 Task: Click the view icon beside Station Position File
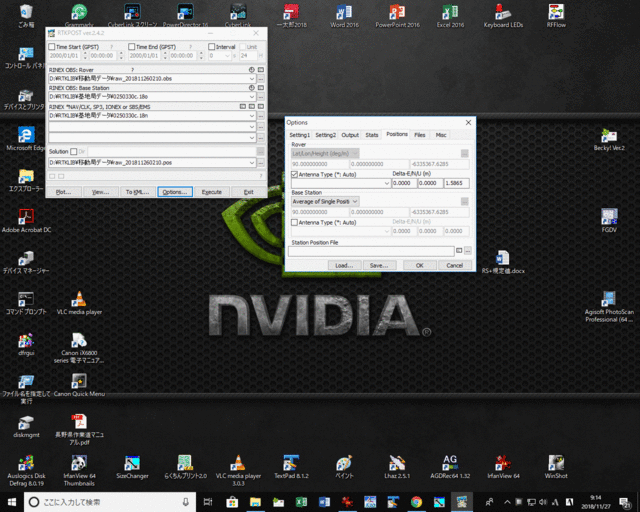459,250
